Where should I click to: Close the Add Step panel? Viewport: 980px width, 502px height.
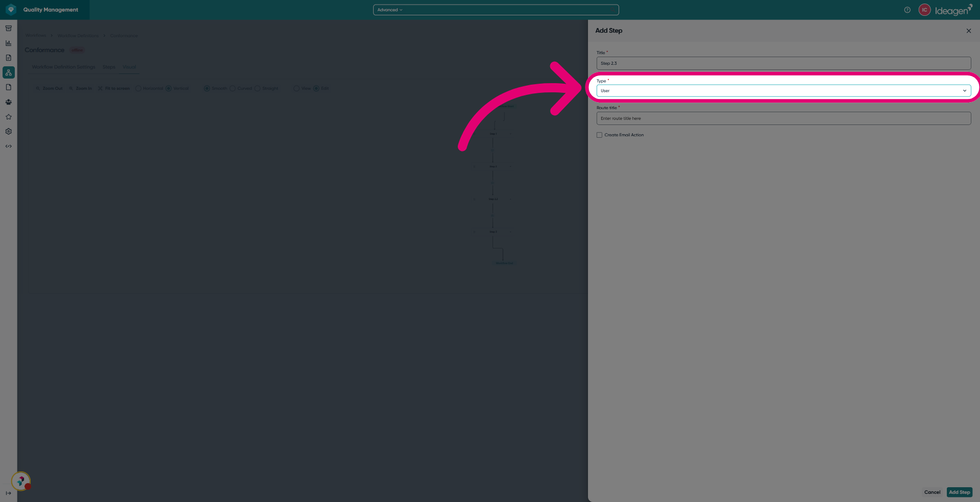click(969, 31)
